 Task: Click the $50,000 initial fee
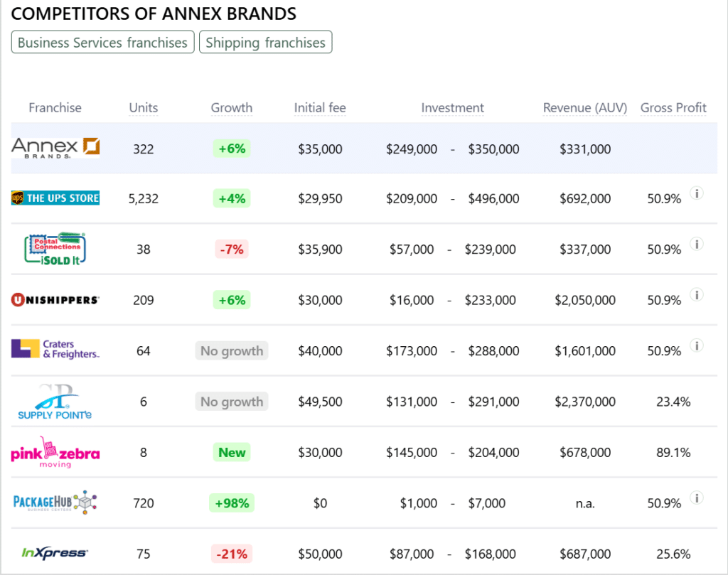[x=320, y=554]
